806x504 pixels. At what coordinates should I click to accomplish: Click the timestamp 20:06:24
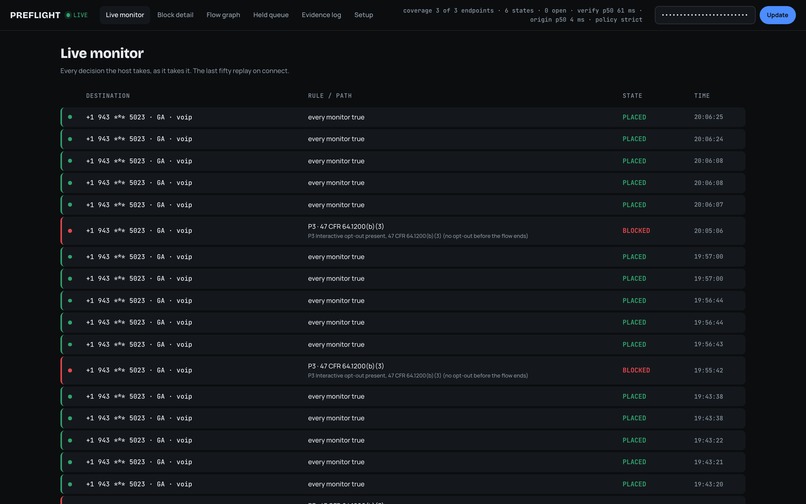click(x=708, y=139)
